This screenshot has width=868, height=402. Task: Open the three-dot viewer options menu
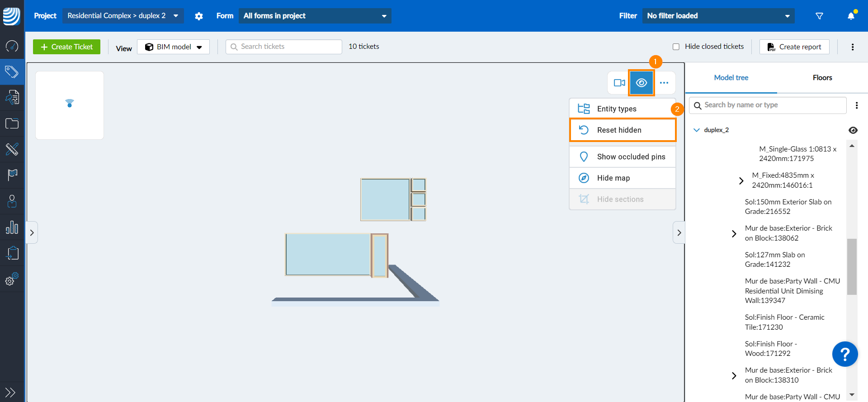coord(664,83)
